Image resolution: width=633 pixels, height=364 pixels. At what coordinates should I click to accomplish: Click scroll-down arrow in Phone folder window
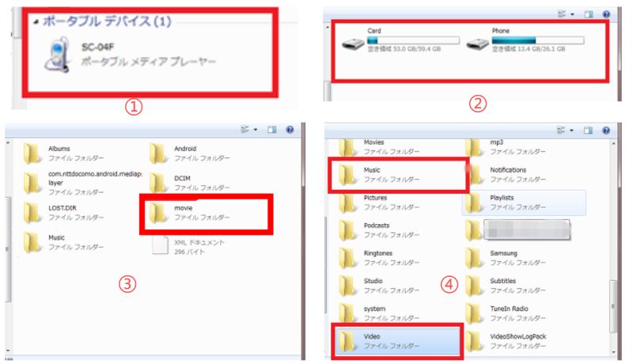pos(614,352)
